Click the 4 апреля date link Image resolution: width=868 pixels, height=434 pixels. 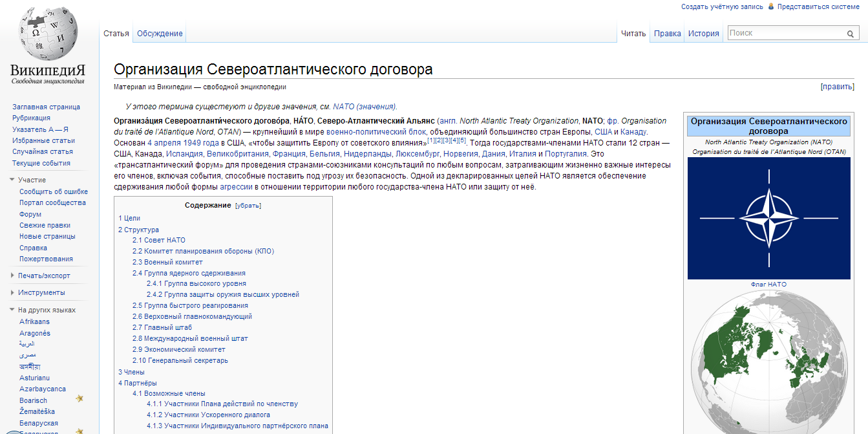pos(165,142)
